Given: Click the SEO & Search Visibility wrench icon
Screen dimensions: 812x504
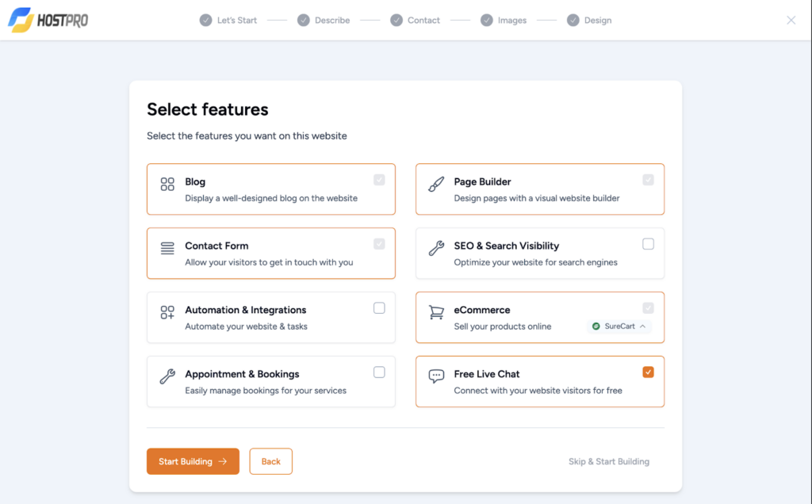Looking at the screenshot, I should (x=436, y=248).
